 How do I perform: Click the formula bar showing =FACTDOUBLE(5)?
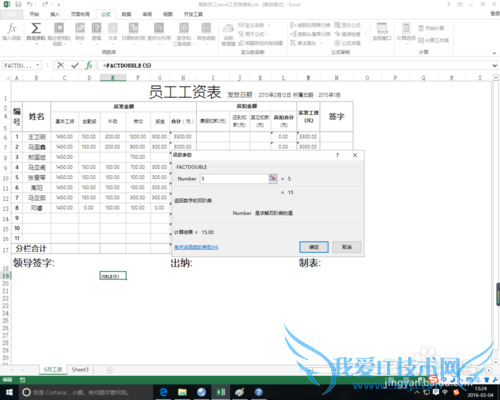[294, 65]
